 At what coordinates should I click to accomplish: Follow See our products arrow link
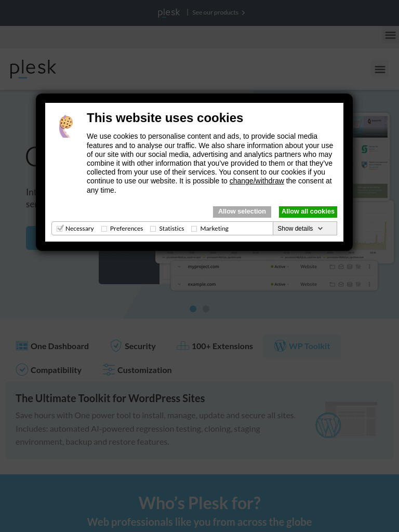219,12
